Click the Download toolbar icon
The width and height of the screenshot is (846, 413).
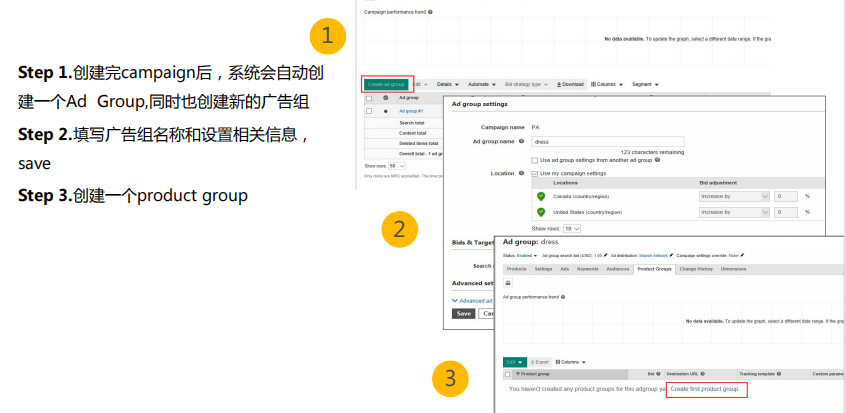570,84
